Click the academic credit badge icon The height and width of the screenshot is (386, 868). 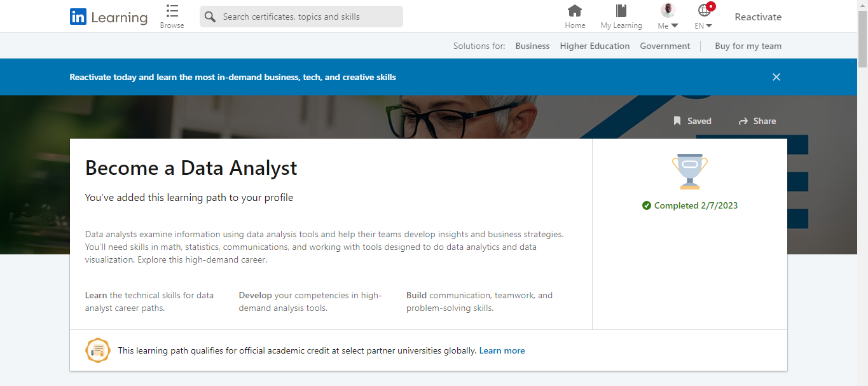coord(98,350)
